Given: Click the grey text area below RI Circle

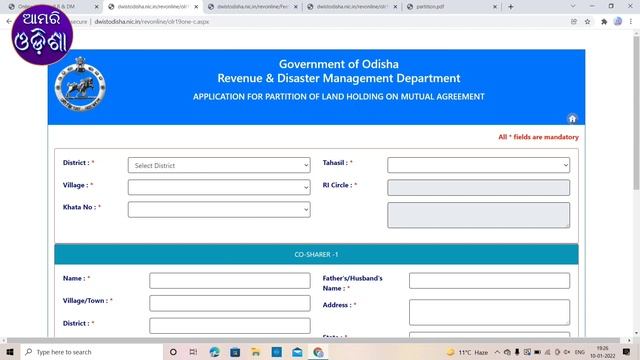Looking at the screenshot, I should point(478,215).
